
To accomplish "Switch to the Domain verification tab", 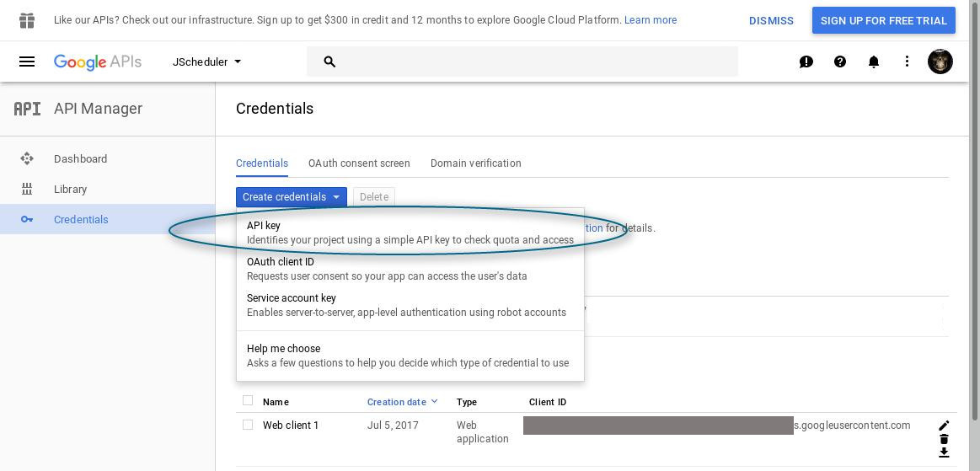I will coord(475,163).
